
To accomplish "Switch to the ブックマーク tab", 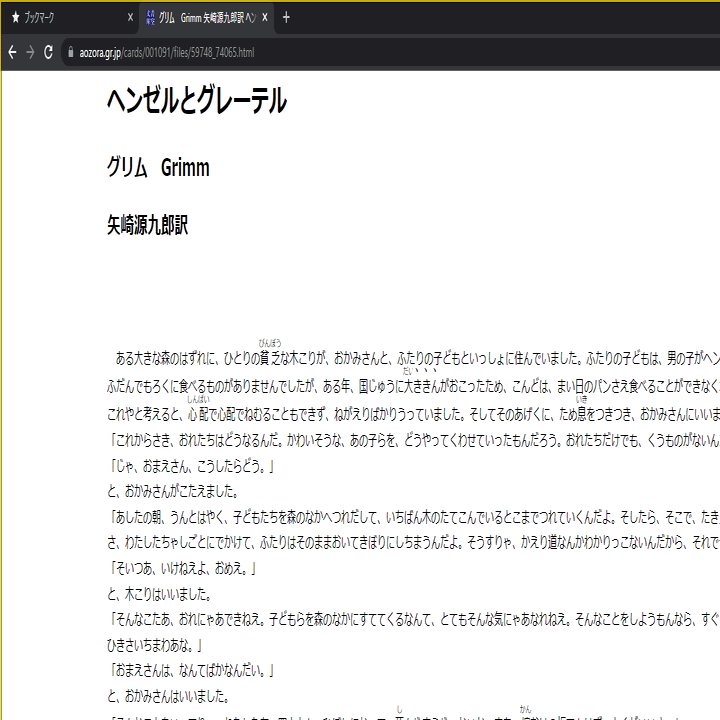I will pyautogui.click(x=70, y=17).
